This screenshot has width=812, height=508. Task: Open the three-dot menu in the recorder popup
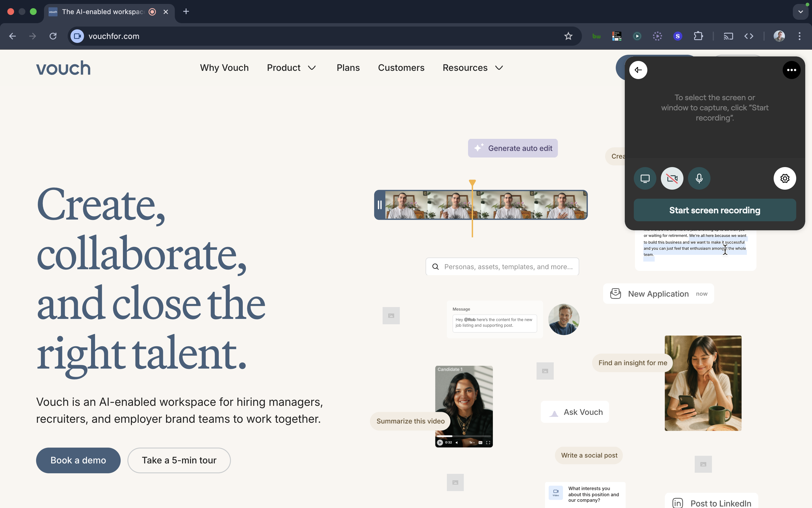coord(791,70)
